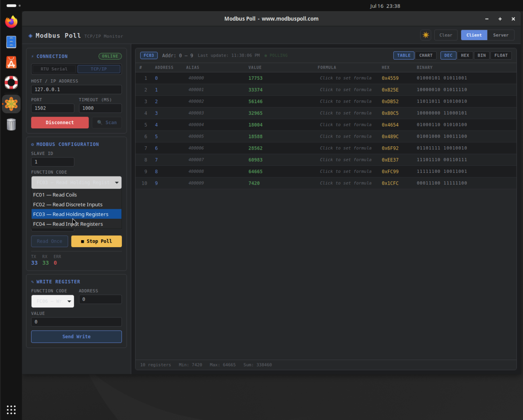Image resolution: width=523 pixels, height=420 pixels.
Task: Open the Trash from the dock
Action: (x=11, y=124)
